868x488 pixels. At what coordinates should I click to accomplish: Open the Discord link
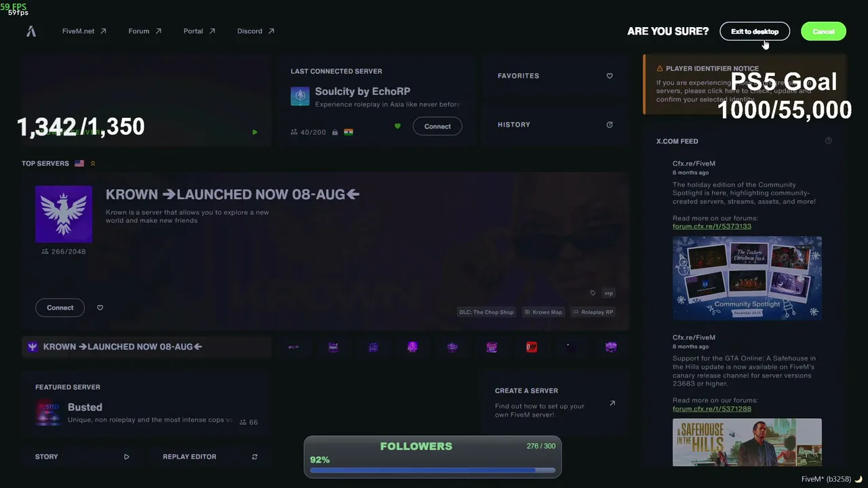pos(256,31)
